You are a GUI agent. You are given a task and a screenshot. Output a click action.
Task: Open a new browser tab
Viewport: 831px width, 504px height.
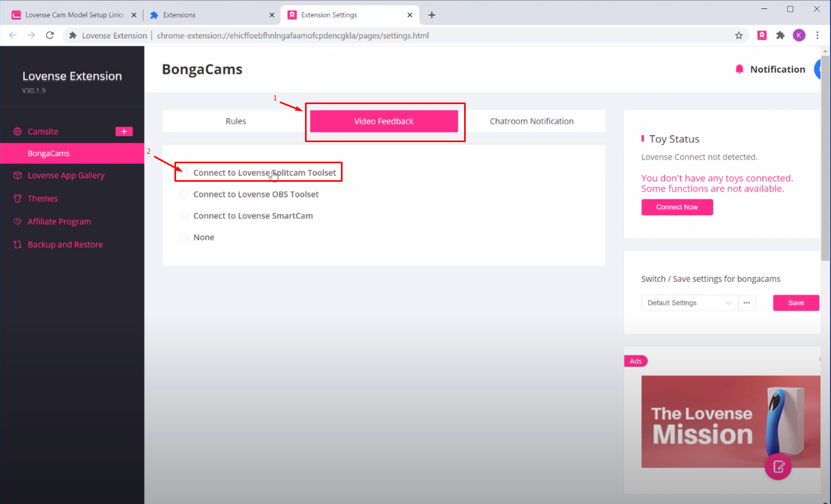tap(431, 15)
